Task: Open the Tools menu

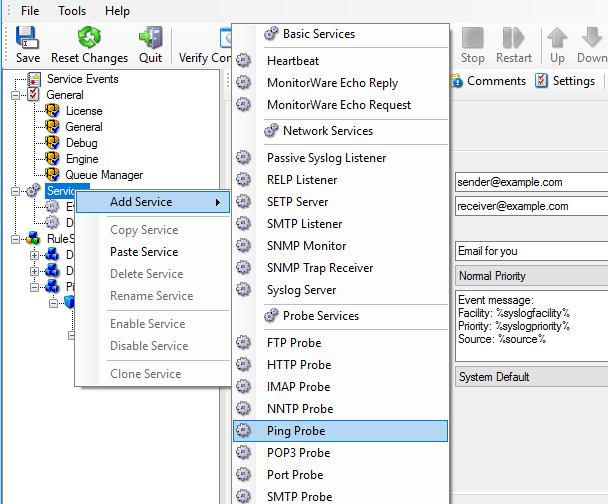Action: point(72,11)
